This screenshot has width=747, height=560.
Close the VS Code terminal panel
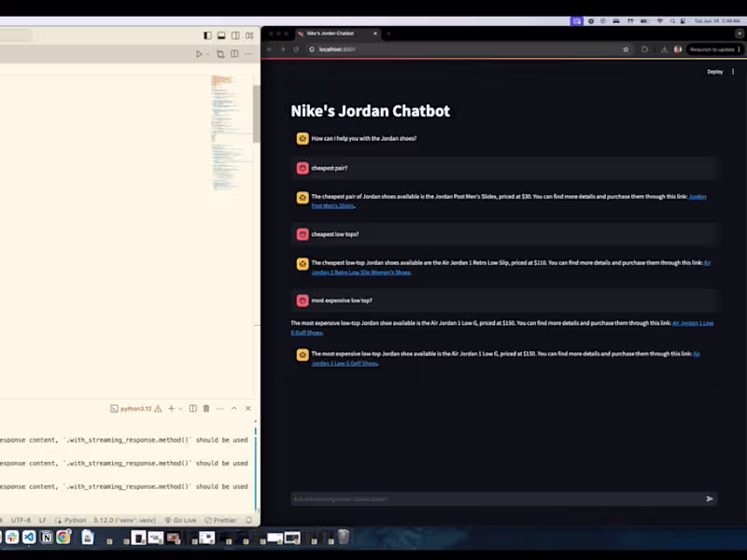coord(248,408)
